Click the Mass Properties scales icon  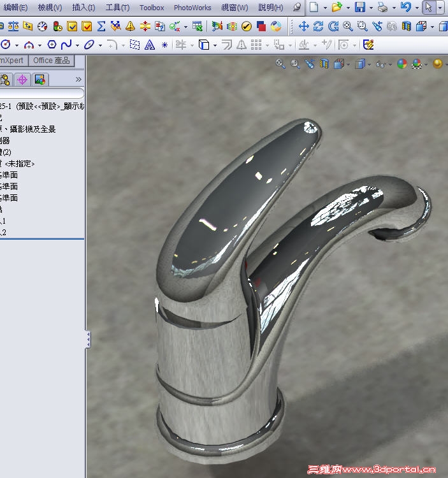coord(13,27)
